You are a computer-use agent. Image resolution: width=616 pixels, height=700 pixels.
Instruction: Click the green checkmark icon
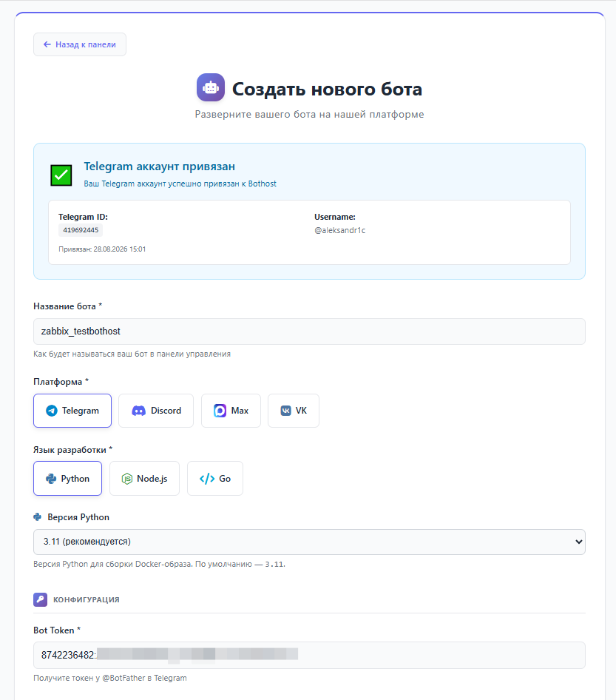tap(61, 175)
